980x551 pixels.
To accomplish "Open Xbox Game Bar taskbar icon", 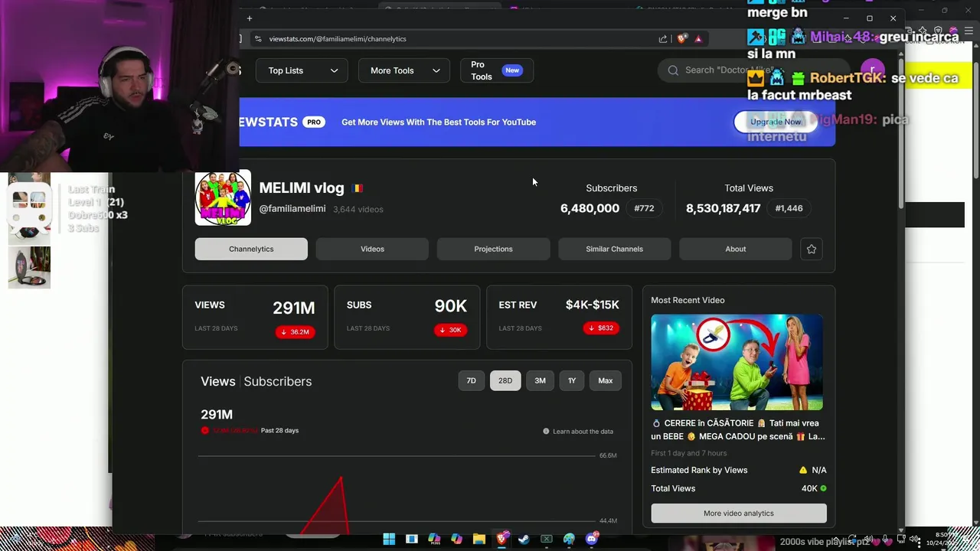I will (x=547, y=540).
